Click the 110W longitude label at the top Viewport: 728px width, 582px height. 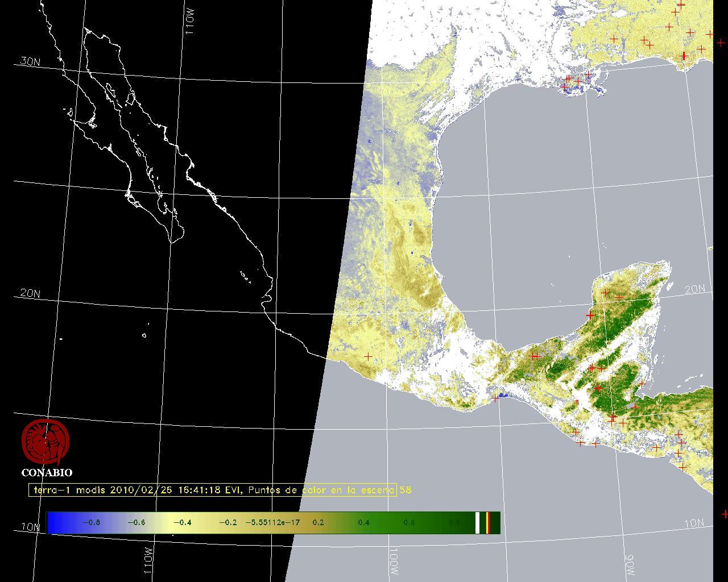(x=190, y=23)
